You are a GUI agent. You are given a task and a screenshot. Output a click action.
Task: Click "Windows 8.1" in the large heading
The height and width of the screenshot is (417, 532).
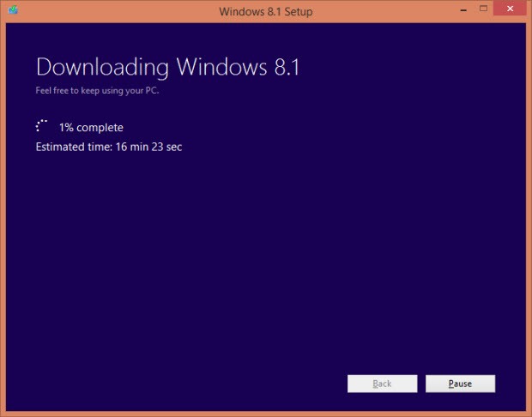238,67
